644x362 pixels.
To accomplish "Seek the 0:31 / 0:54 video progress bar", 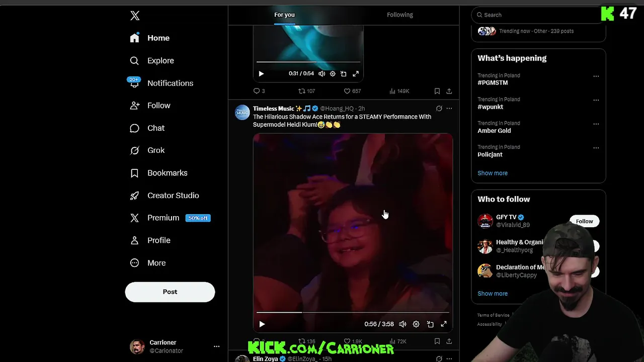I will click(x=308, y=62).
